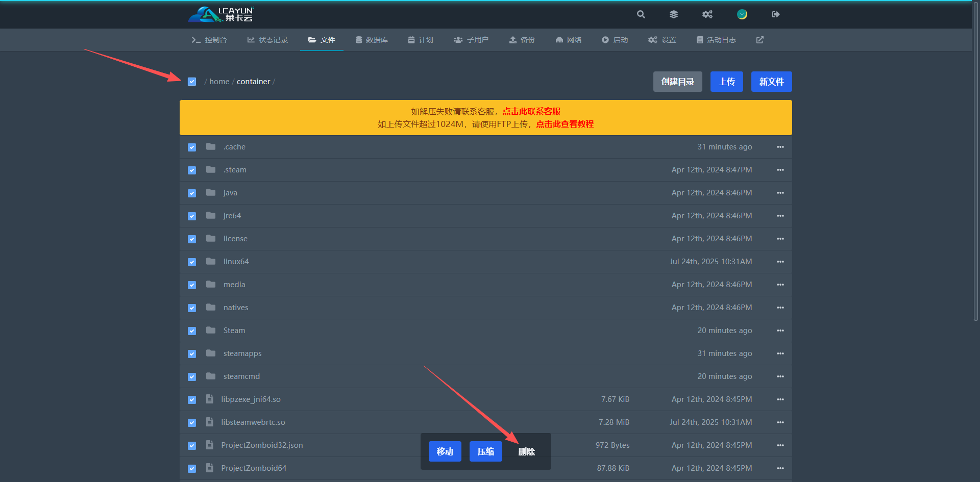This screenshot has width=980, height=482.
Task: Click the 删除 delete button
Action: click(x=526, y=452)
